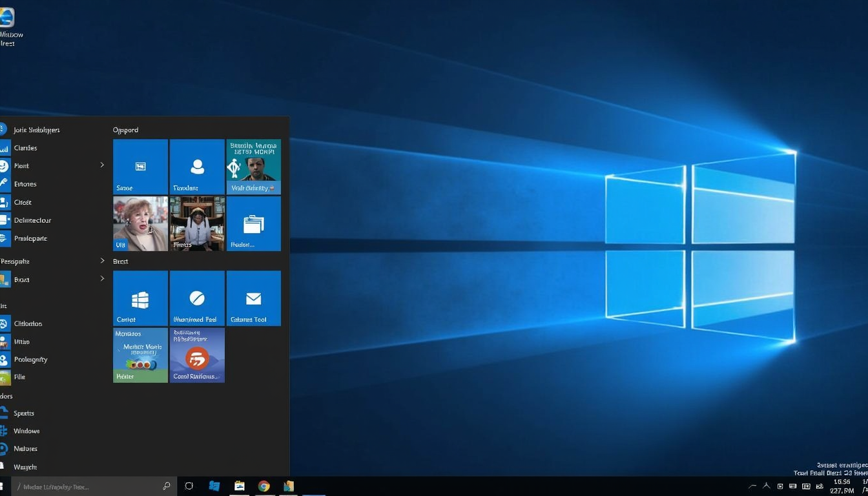Launch Google Chrome from the taskbar
This screenshot has height=496, width=868.
click(x=263, y=486)
